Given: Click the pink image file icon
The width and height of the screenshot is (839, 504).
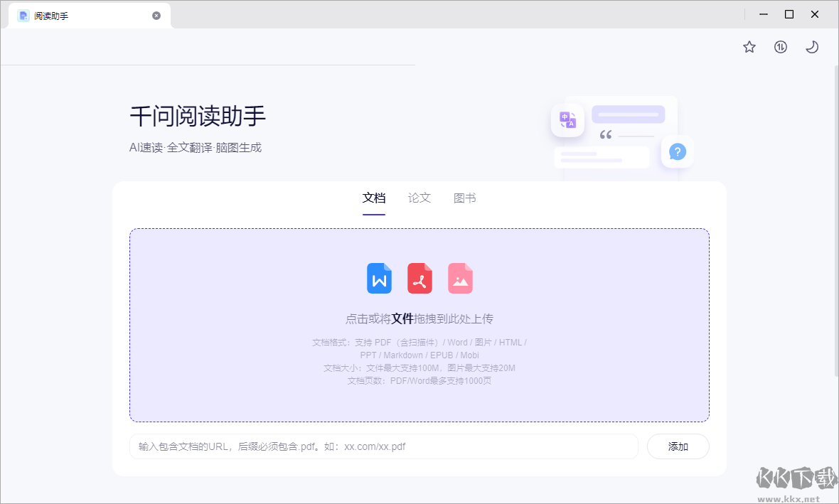Looking at the screenshot, I should pyautogui.click(x=460, y=278).
